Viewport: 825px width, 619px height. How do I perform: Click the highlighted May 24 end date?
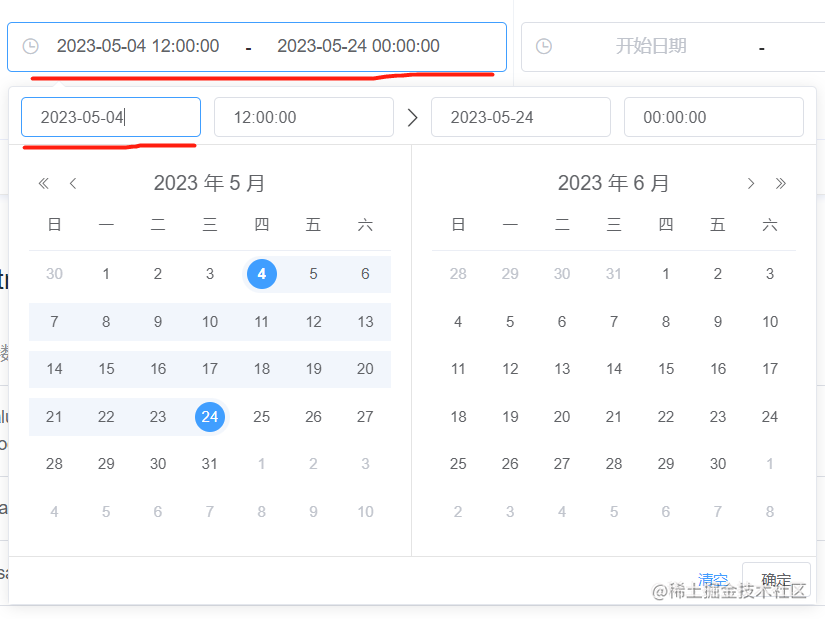(210, 417)
